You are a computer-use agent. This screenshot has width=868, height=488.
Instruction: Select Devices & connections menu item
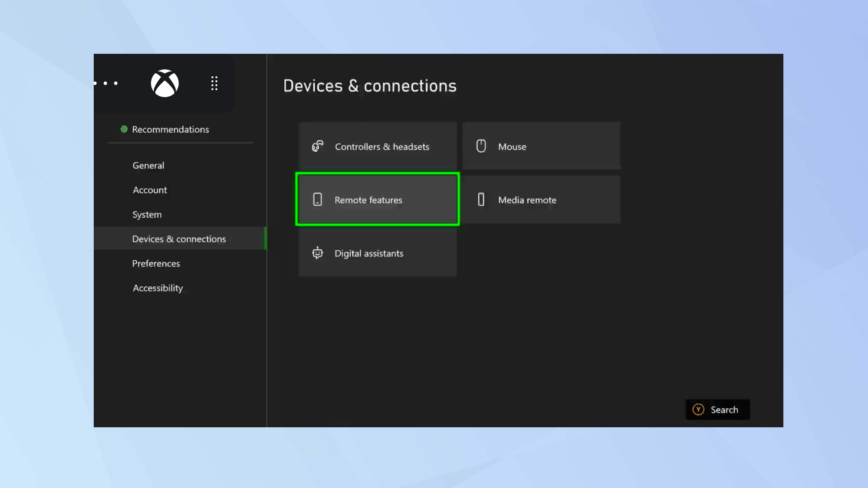(x=179, y=238)
